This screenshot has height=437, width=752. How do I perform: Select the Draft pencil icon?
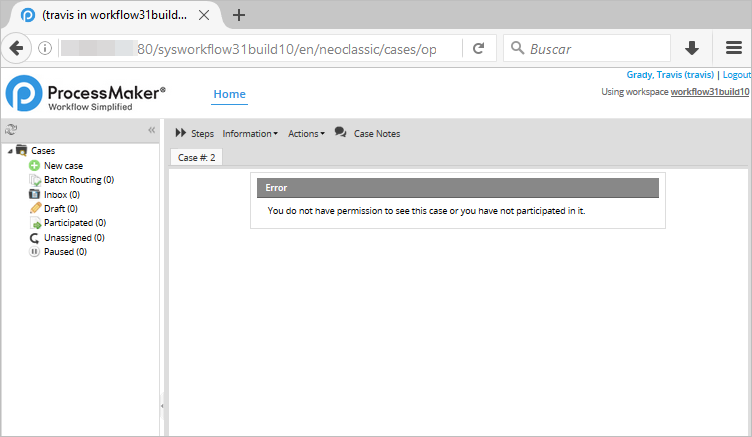(x=35, y=208)
